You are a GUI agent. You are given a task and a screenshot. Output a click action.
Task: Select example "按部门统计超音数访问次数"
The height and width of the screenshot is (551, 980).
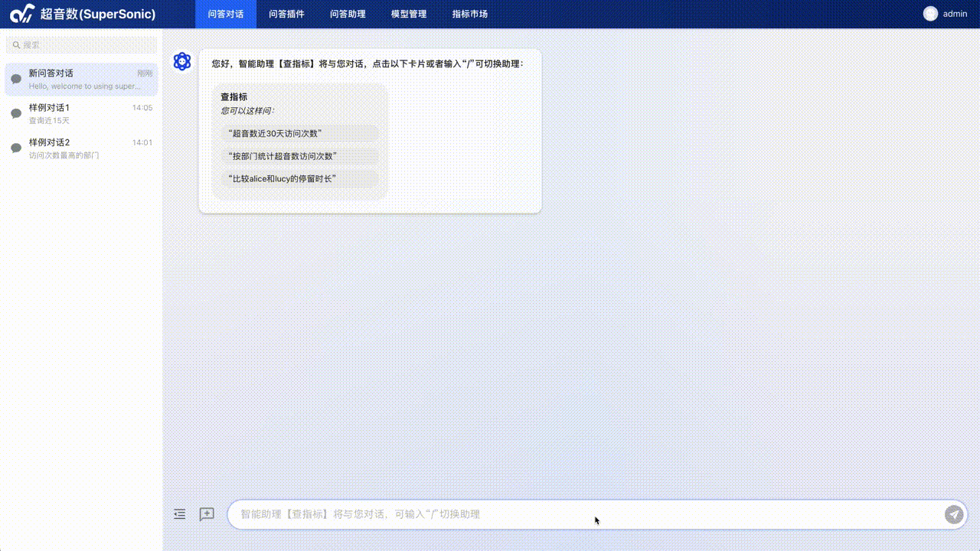pyautogui.click(x=283, y=156)
